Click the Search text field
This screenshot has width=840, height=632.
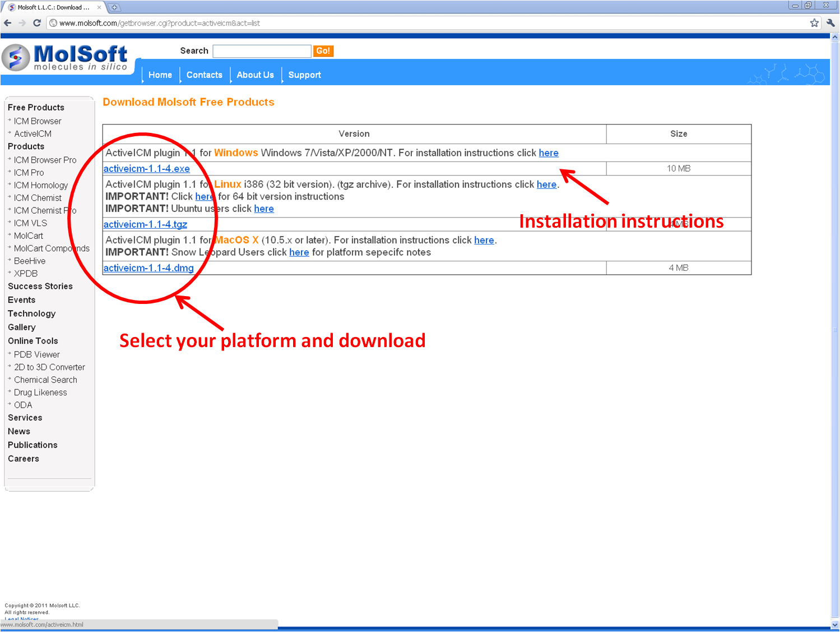[x=262, y=51]
